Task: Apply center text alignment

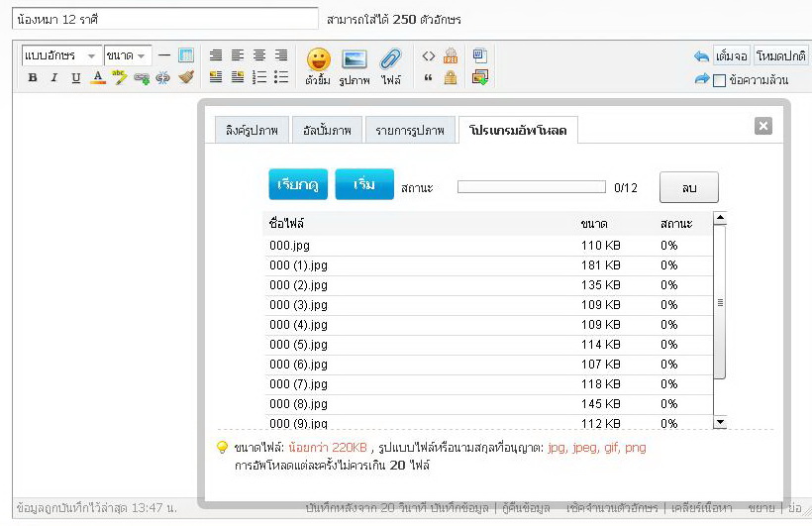Action: 258,54
